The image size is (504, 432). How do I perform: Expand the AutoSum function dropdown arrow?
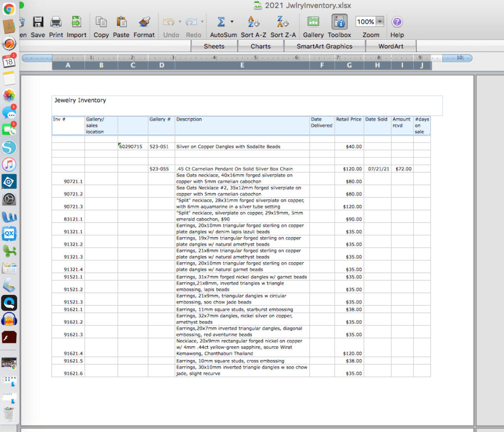(232, 22)
